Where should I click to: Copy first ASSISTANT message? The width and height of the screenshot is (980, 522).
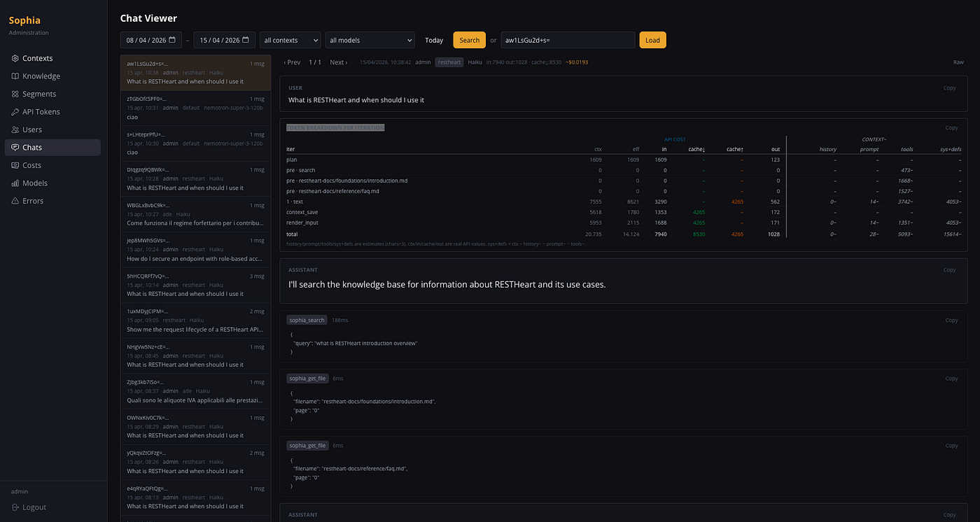pos(949,270)
